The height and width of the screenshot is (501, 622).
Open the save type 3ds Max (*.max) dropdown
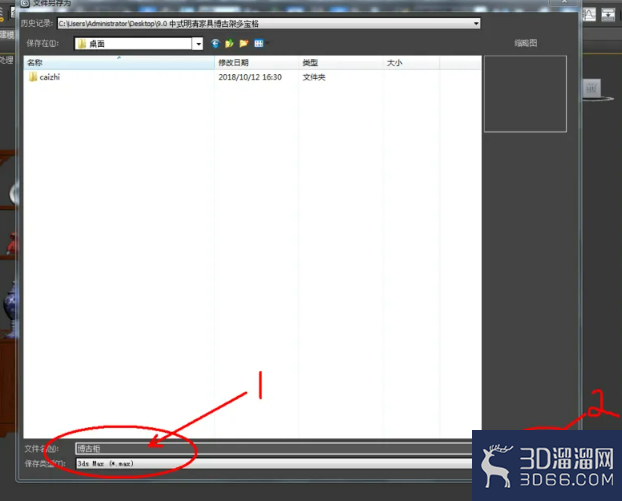(x=274, y=463)
